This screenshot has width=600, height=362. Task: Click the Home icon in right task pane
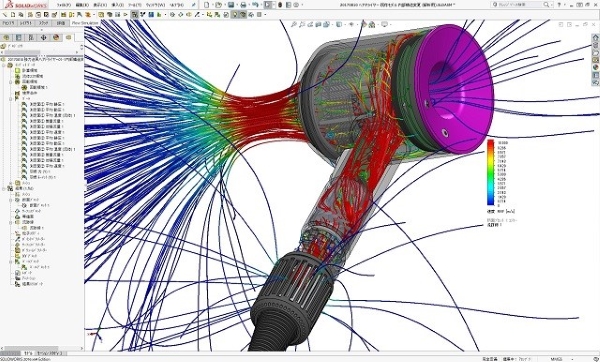pyautogui.click(x=595, y=38)
